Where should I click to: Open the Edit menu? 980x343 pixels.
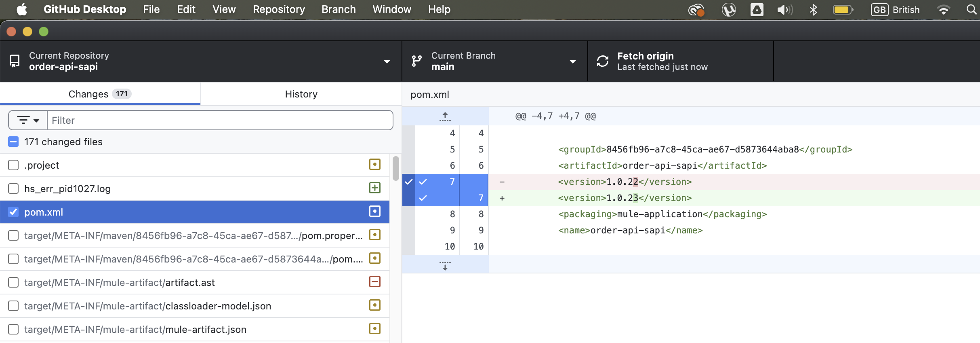pos(186,9)
